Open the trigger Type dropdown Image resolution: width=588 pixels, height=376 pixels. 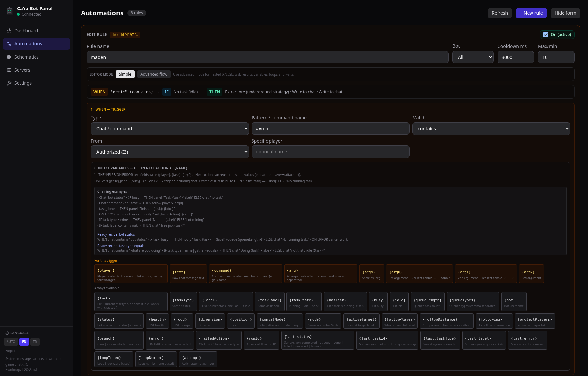pos(170,129)
